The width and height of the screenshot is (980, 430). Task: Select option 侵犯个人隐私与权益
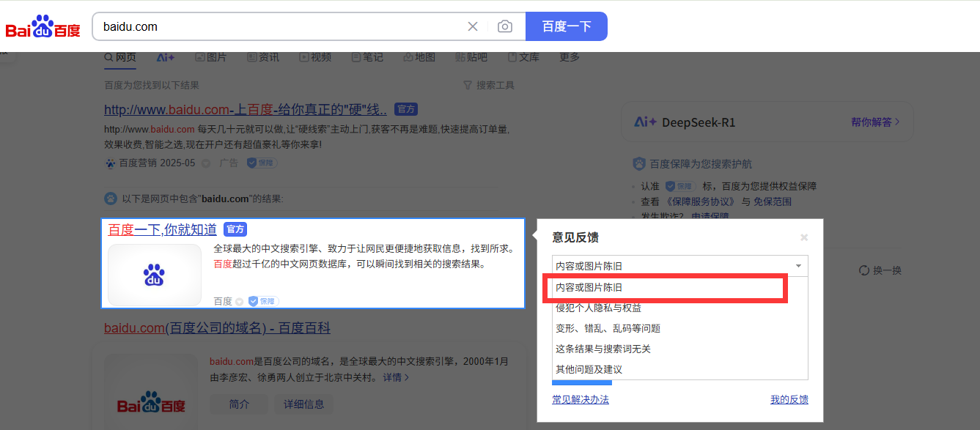[x=680, y=308]
